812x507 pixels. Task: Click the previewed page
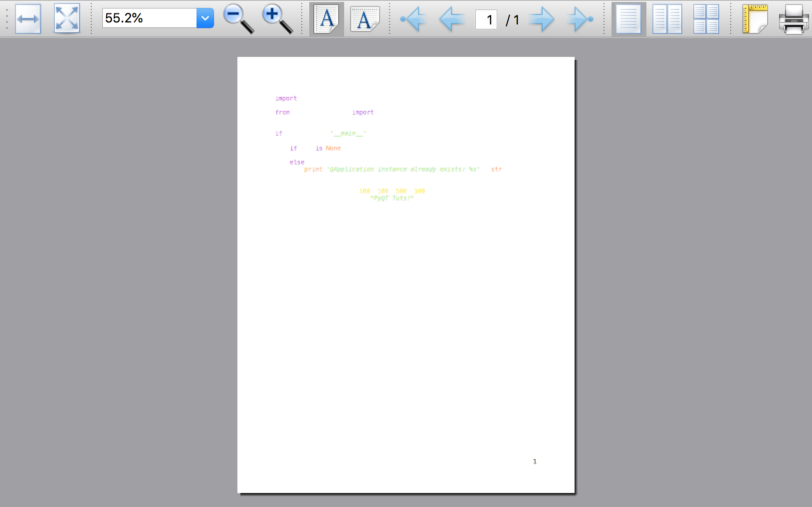406,275
